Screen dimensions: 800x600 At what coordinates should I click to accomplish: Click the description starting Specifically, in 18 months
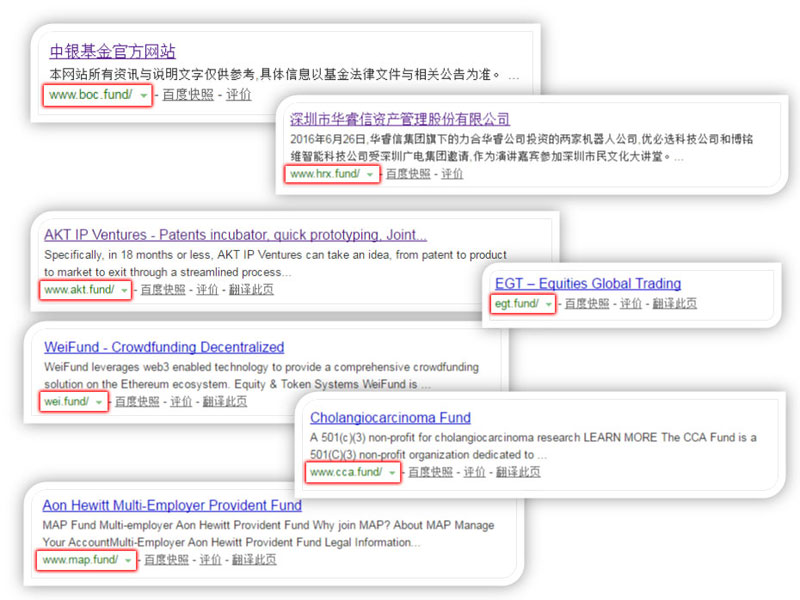276,263
